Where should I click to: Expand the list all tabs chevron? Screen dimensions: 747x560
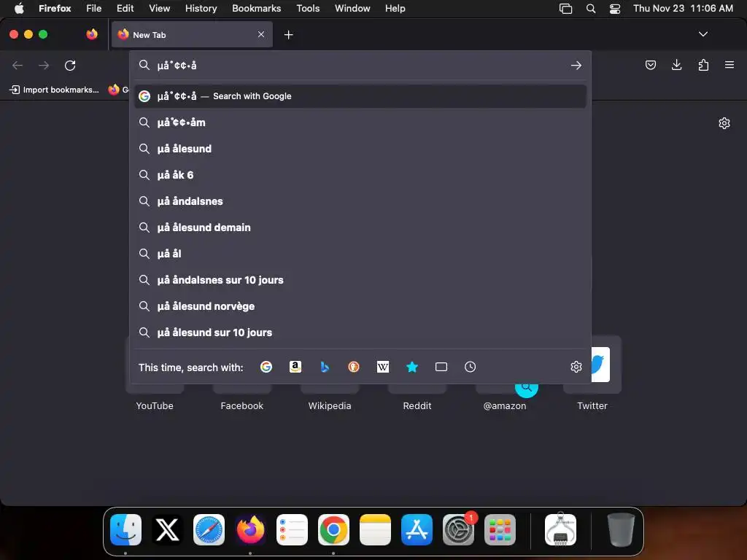click(x=703, y=34)
